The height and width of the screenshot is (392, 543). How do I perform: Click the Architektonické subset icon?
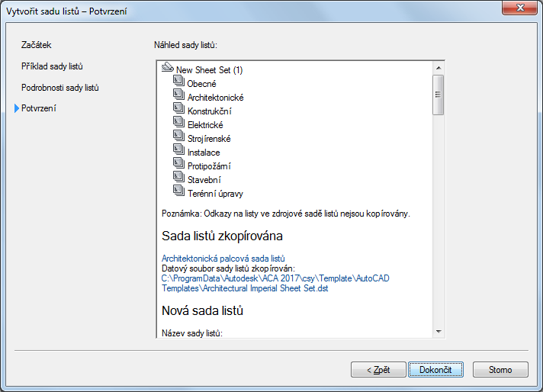[180, 97]
